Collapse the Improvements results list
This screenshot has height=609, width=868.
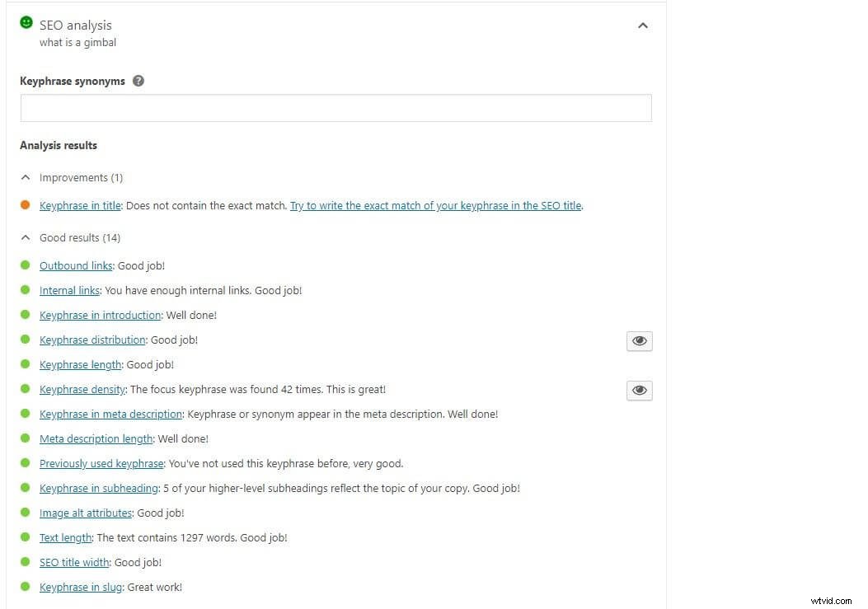coord(25,177)
